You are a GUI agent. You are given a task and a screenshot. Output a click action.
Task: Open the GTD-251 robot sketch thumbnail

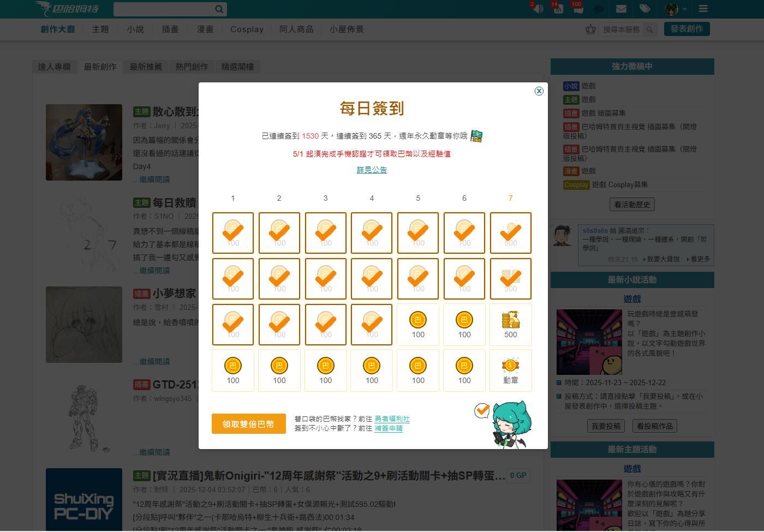pos(84,416)
